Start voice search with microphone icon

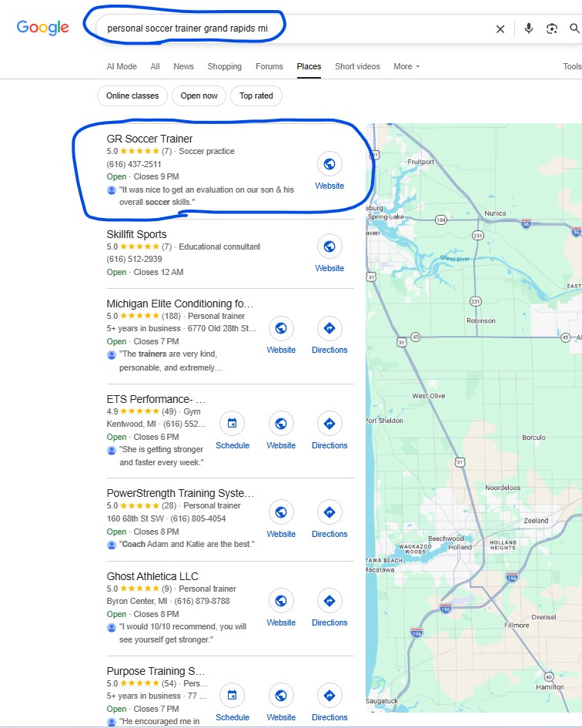click(529, 29)
